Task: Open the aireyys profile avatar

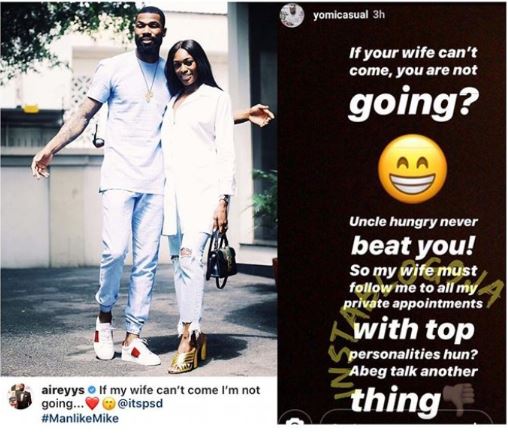Action: 20,396
